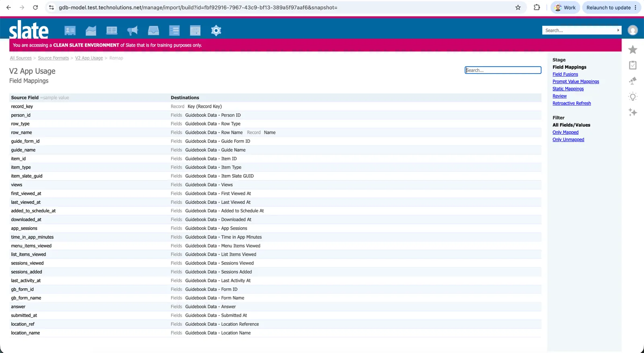Select Field Mappings stage
644x353 pixels.
pos(569,67)
